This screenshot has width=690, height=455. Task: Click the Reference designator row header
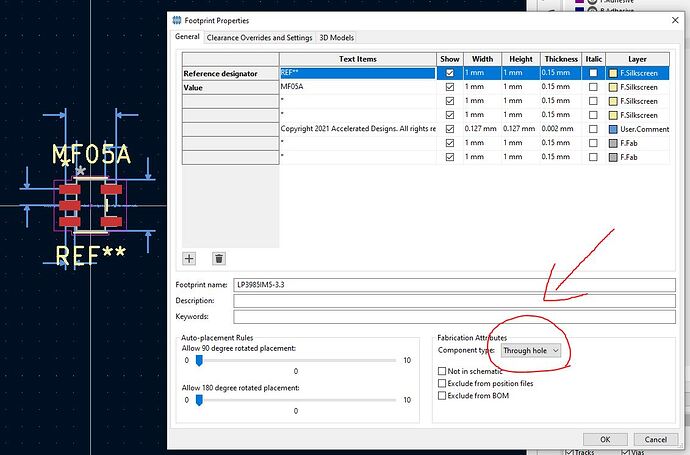pyautogui.click(x=231, y=73)
